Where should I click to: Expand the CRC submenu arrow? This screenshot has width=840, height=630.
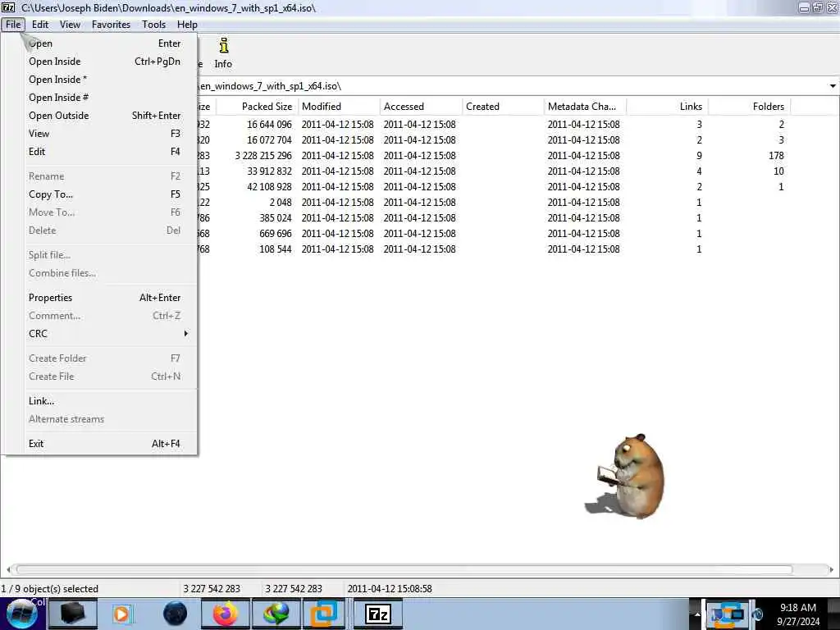pos(185,333)
